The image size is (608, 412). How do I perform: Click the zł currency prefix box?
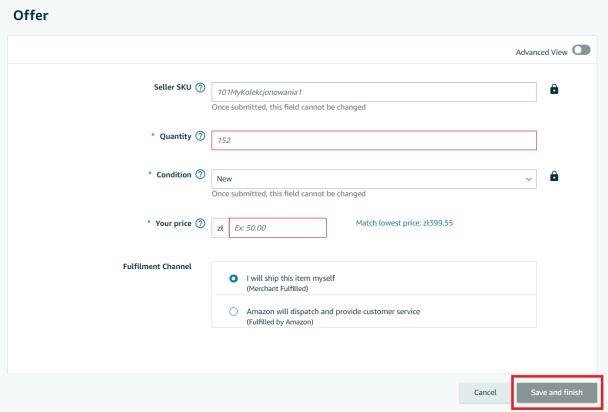[220, 228]
